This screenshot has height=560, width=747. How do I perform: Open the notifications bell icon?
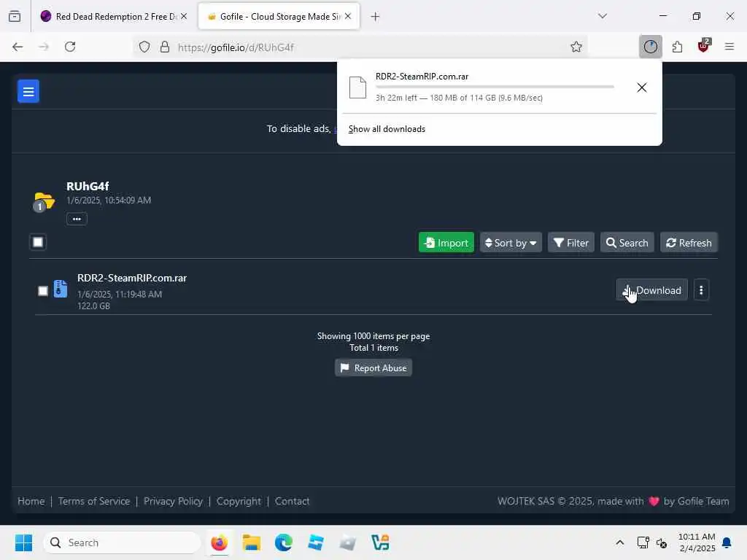coord(727,542)
